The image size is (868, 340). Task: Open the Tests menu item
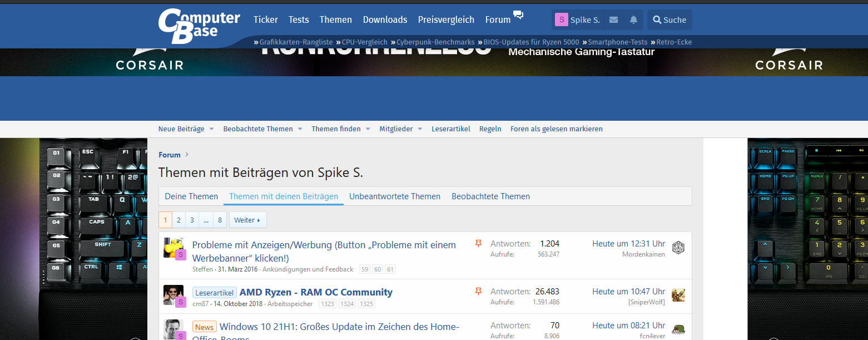coord(299,20)
